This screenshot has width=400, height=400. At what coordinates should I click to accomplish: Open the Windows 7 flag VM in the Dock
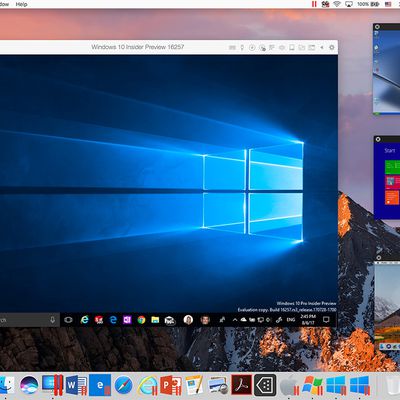coord(312,386)
